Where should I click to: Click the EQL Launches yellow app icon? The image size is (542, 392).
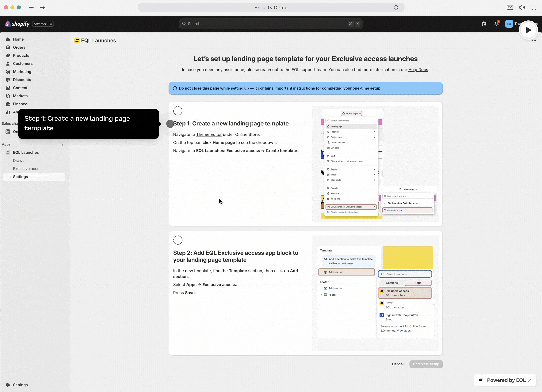[x=77, y=40]
